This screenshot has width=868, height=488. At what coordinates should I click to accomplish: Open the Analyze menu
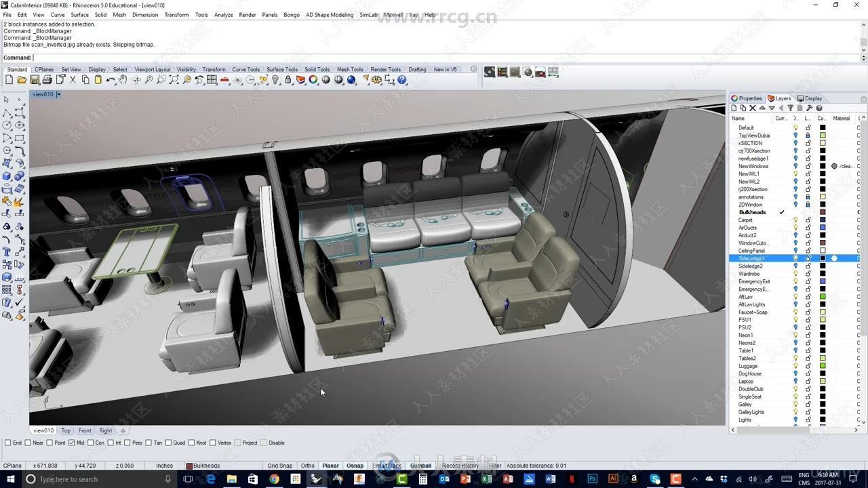pos(223,15)
